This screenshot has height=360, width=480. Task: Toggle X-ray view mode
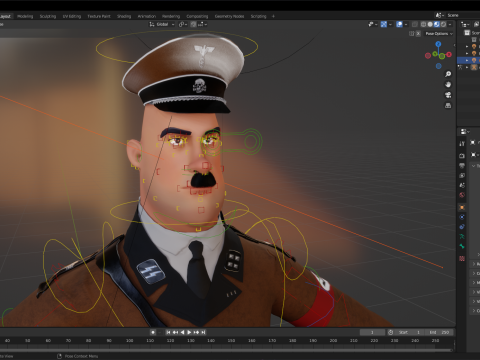(415, 24)
